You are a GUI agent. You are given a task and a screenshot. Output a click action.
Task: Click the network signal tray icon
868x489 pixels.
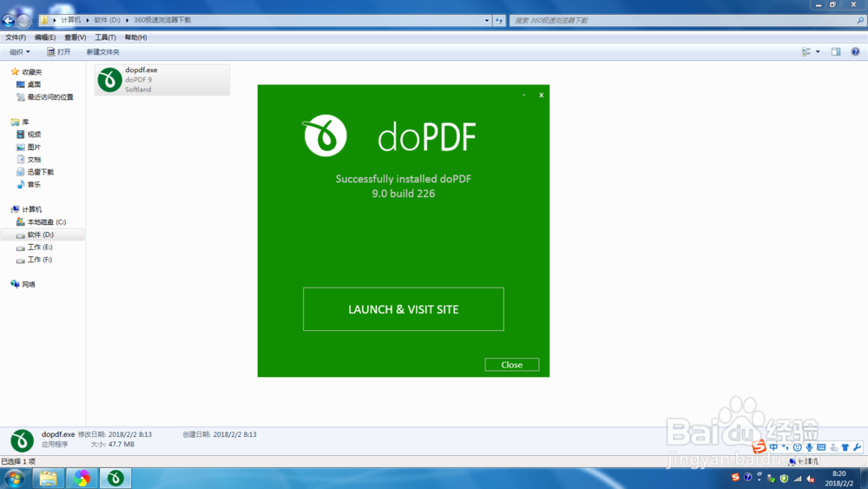797,479
